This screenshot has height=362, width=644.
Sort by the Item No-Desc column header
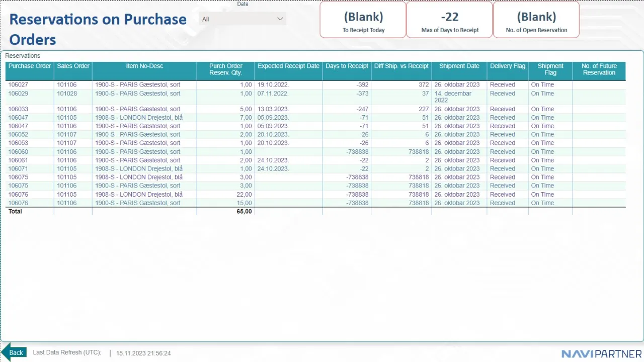click(x=144, y=66)
